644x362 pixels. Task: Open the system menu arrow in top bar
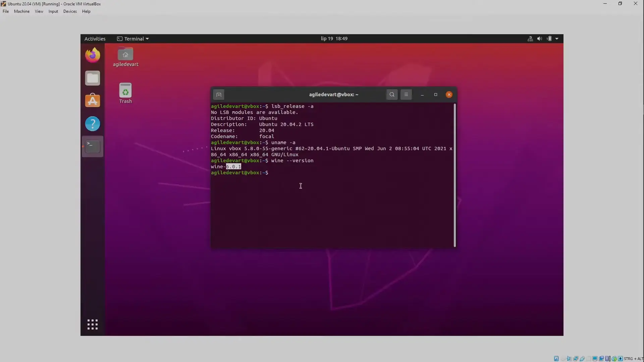(x=557, y=39)
